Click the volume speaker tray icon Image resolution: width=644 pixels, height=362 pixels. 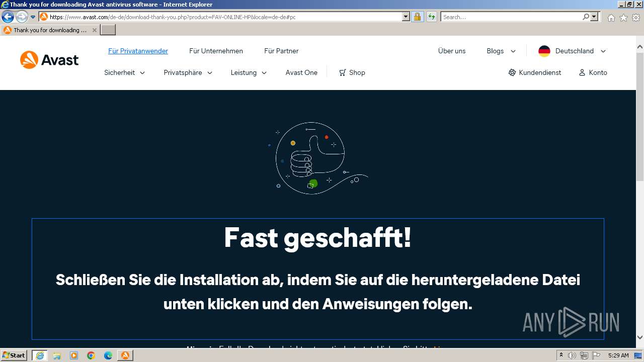(572, 355)
